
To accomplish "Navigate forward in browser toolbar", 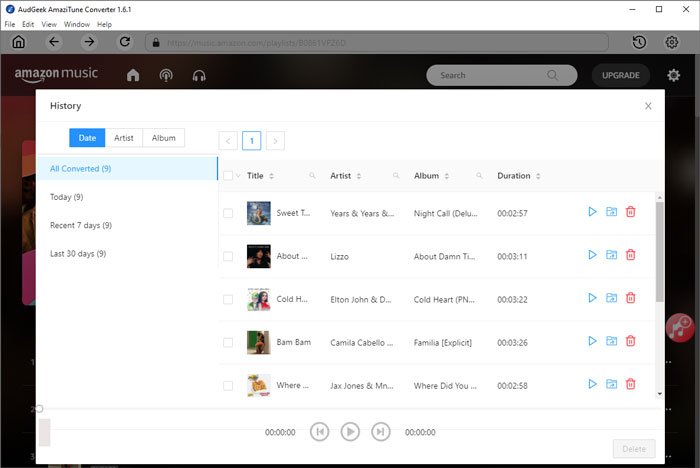I will [89, 42].
